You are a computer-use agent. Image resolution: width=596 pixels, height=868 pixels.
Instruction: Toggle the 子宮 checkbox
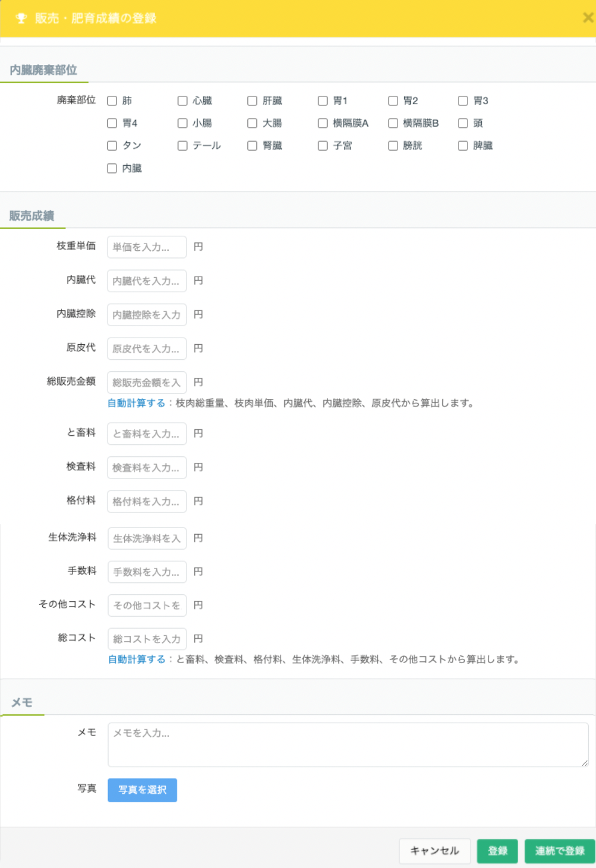click(323, 145)
